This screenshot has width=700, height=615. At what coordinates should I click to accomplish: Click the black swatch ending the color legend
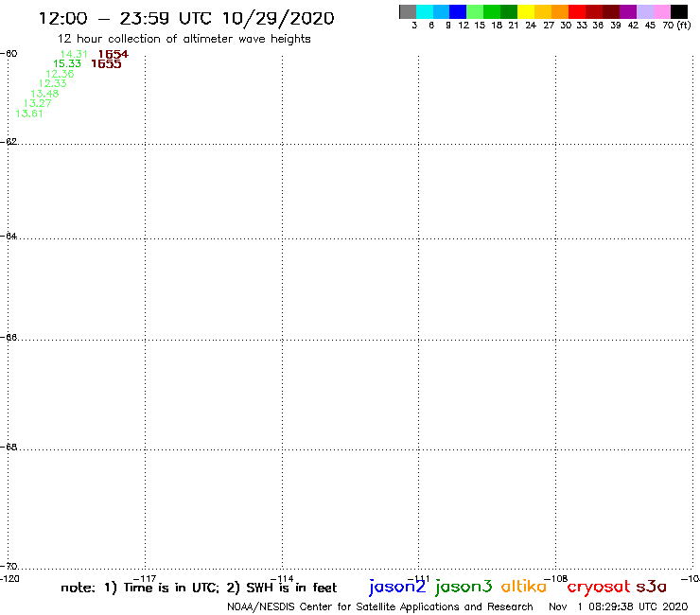tap(679, 11)
